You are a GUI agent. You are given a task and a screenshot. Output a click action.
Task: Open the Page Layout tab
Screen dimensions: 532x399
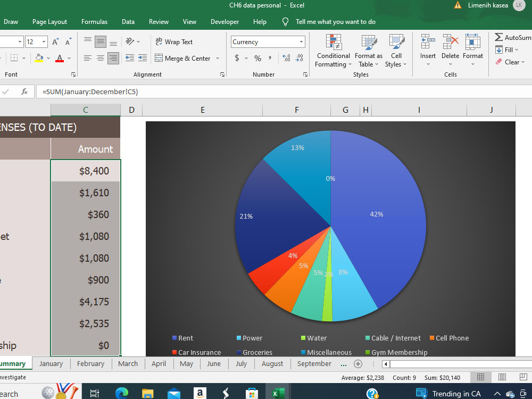coord(49,22)
